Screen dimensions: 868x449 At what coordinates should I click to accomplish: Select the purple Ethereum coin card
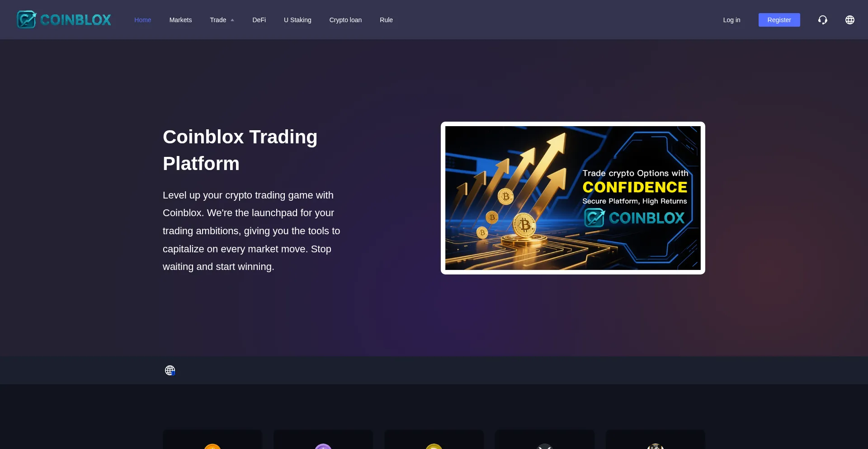323,440
